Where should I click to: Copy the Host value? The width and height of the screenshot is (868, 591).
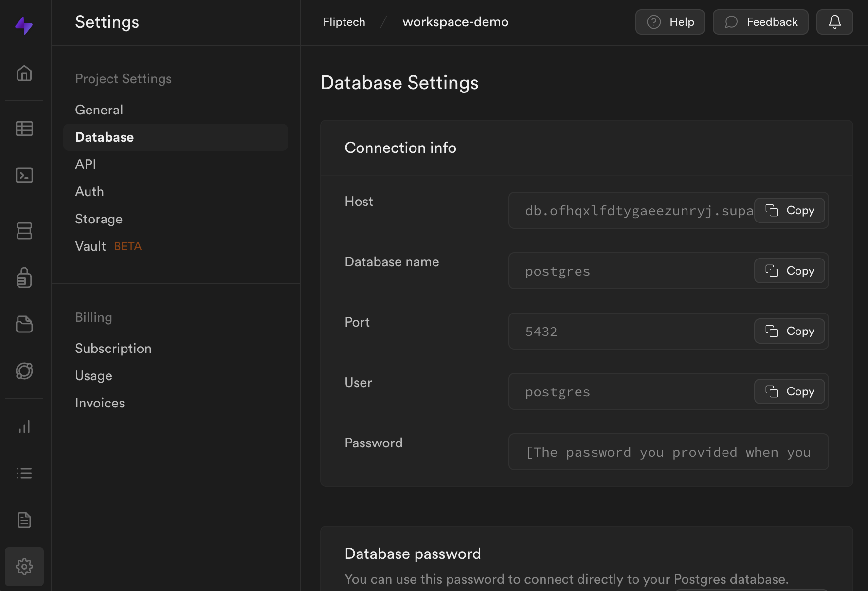789,210
